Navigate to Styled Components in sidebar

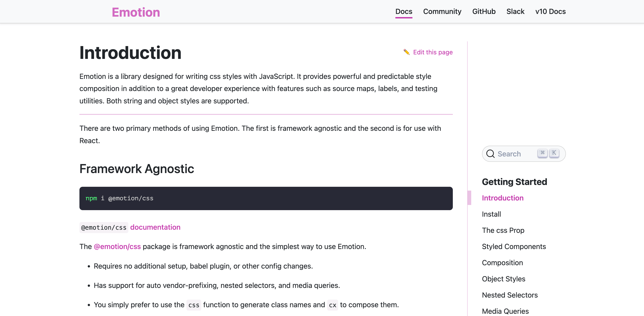tap(514, 246)
